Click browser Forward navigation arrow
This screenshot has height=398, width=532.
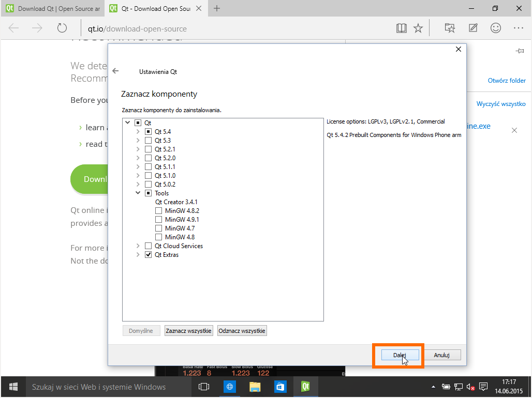(x=37, y=28)
